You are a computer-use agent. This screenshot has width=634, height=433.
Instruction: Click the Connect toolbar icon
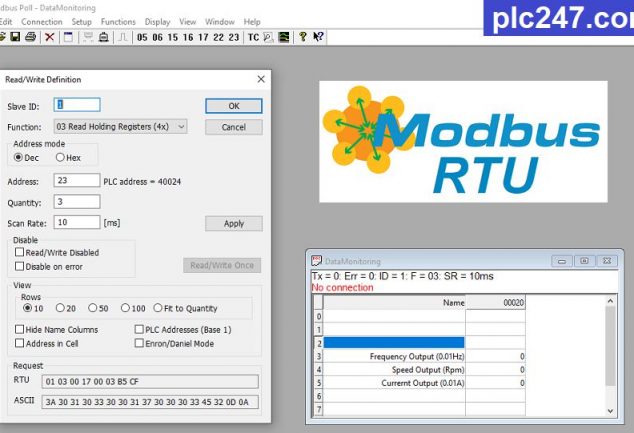pyautogui.click(x=88, y=37)
